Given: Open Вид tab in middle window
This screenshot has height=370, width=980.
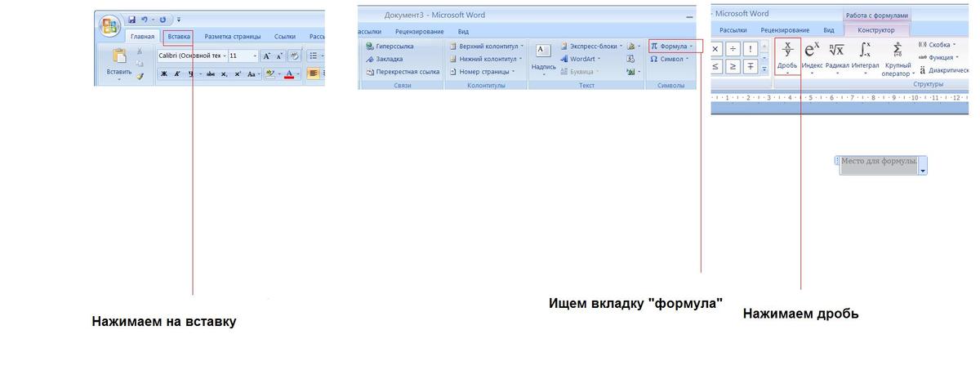Looking at the screenshot, I should (x=463, y=31).
